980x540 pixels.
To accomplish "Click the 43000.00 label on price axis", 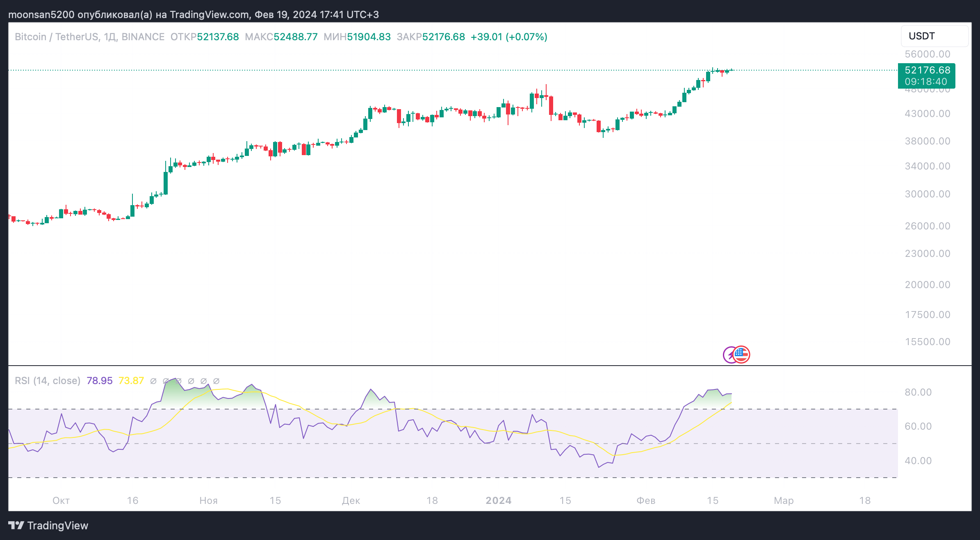I will (x=927, y=114).
